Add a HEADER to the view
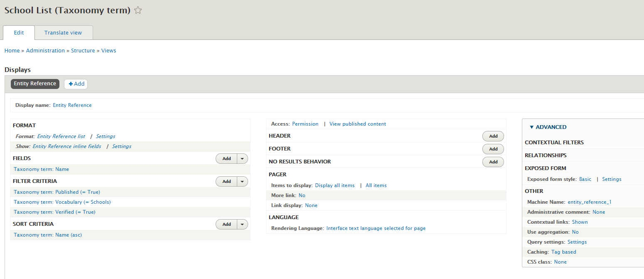The height and width of the screenshot is (279, 644). pyautogui.click(x=493, y=136)
